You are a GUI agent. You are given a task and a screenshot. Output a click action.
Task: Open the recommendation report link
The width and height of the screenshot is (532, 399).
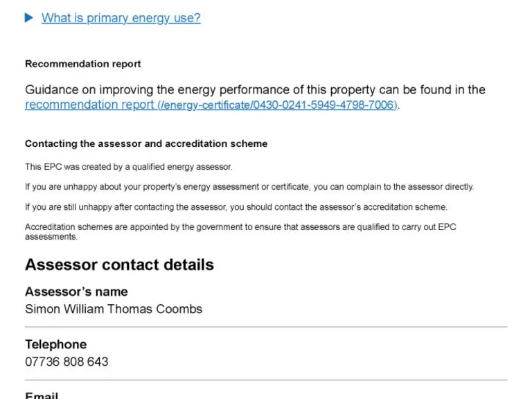pyautogui.click(x=89, y=105)
